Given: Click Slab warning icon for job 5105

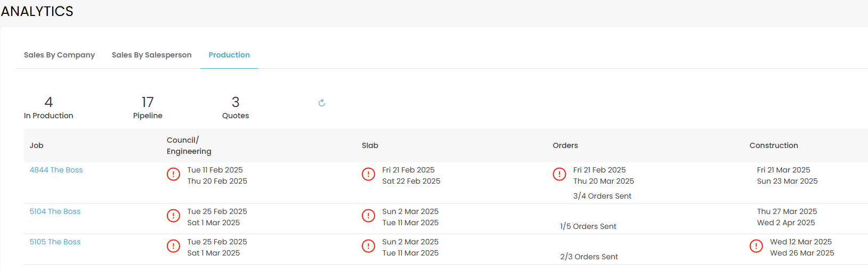Looking at the screenshot, I should click(368, 246).
